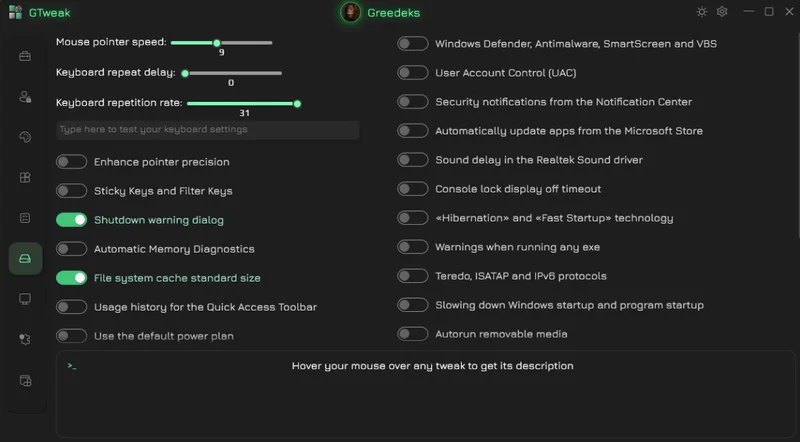
Task: Select the monitor icon in the sidebar
Action: pyautogui.click(x=25, y=299)
